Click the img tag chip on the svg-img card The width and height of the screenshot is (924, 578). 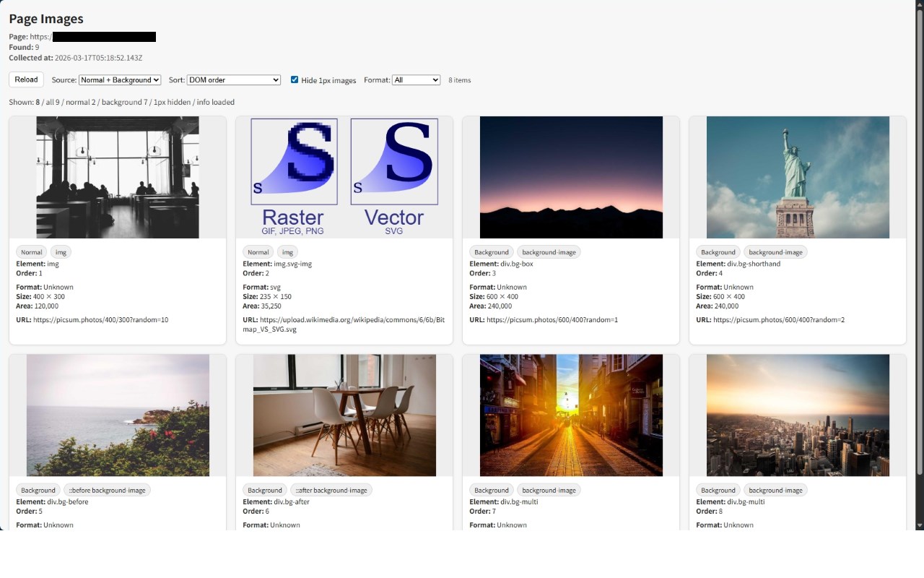(287, 251)
